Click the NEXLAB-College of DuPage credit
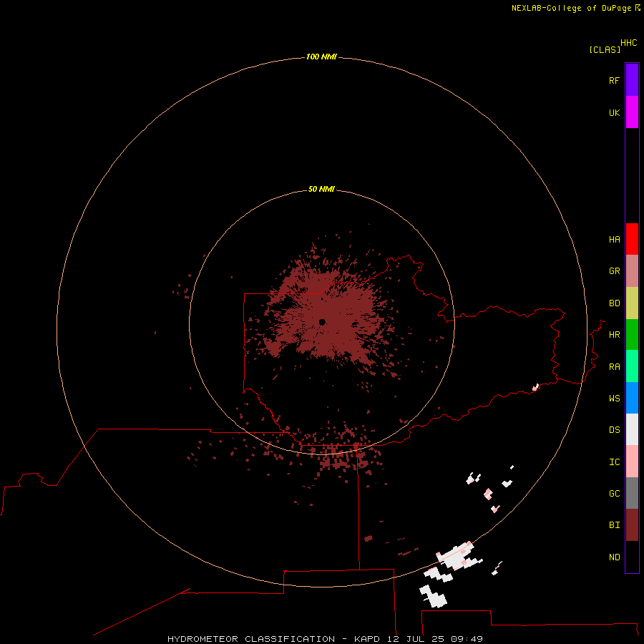The image size is (644, 644). [571, 8]
